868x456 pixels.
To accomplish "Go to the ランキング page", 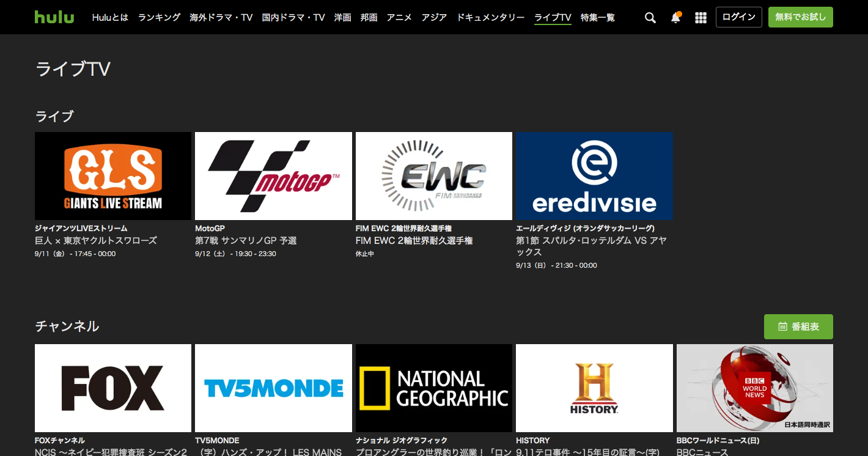I will tap(159, 17).
